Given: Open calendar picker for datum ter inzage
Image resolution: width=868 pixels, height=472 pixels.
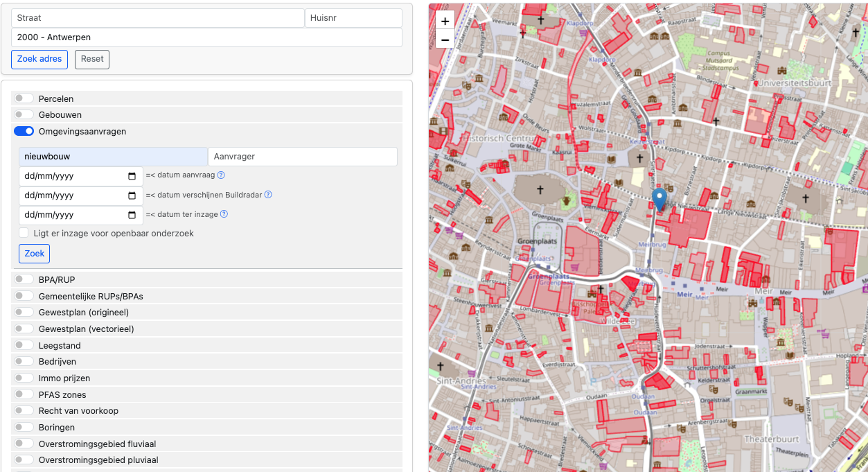Looking at the screenshot, I should pos(132,215).
